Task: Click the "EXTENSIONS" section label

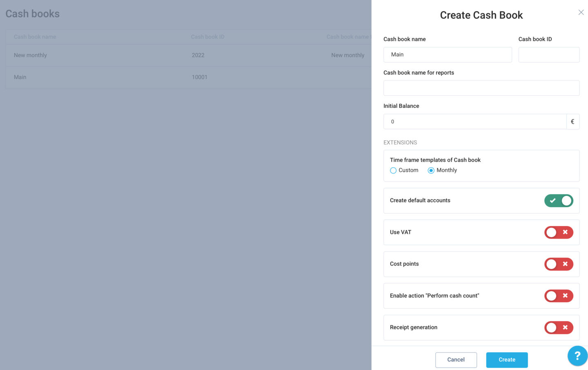Action: (400, 143)
